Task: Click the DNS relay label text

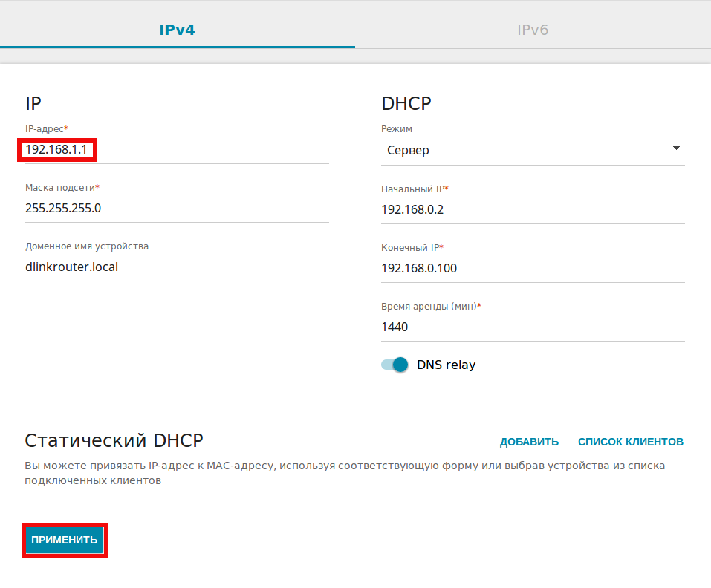Action: tap(446, 365)
